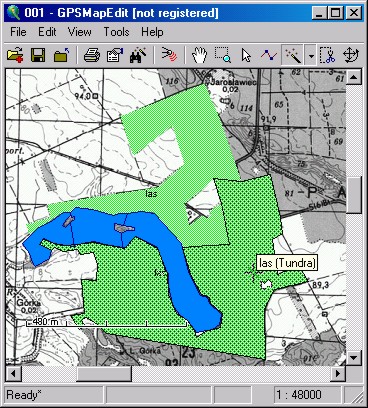Click the GPSMapEdit app icon in title bar

point(13,13)
